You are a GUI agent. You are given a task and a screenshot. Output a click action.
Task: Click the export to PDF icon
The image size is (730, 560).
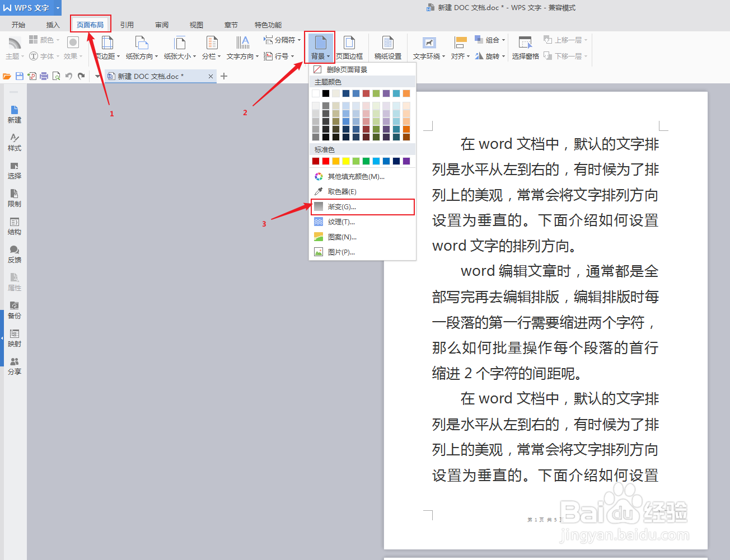click(32, 76)
